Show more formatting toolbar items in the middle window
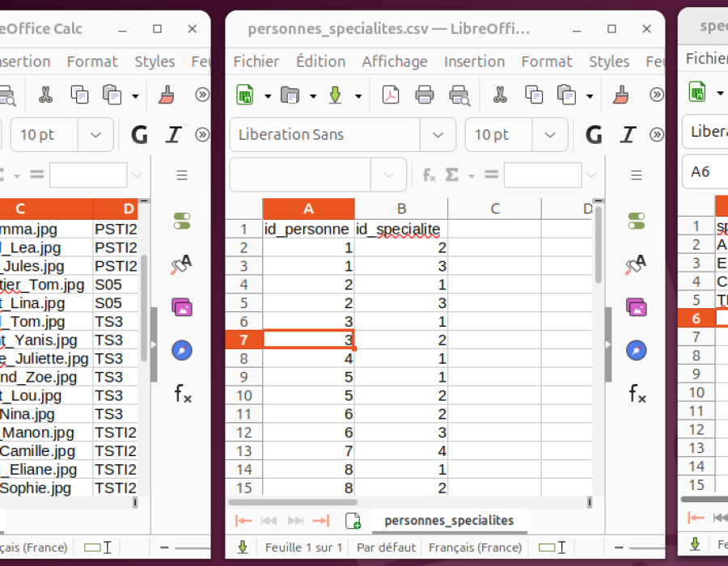The height and width of the screenshot is (566, 728). (657, 135)
